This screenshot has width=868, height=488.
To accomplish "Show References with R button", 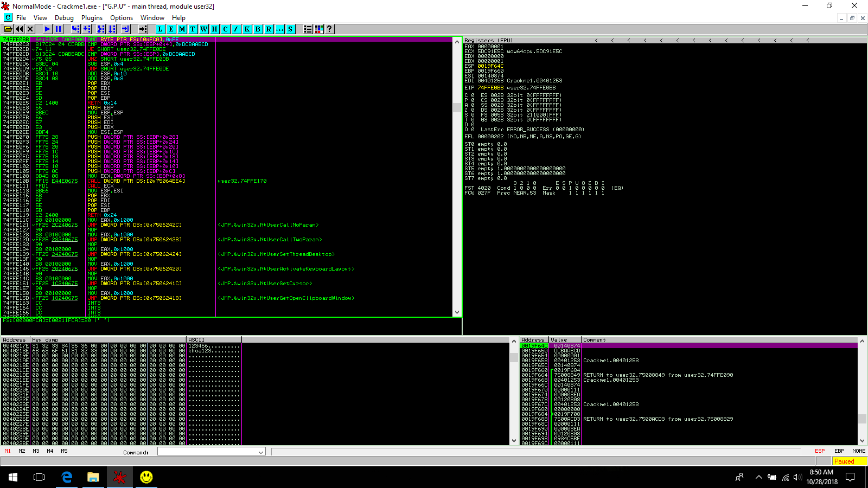I will click(269, 29).
